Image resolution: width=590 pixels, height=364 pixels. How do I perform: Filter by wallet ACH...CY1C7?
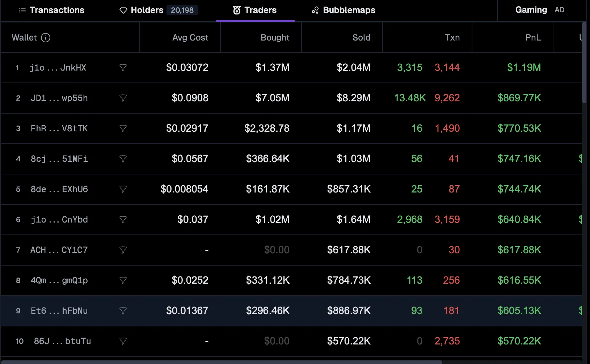(123, 250)
